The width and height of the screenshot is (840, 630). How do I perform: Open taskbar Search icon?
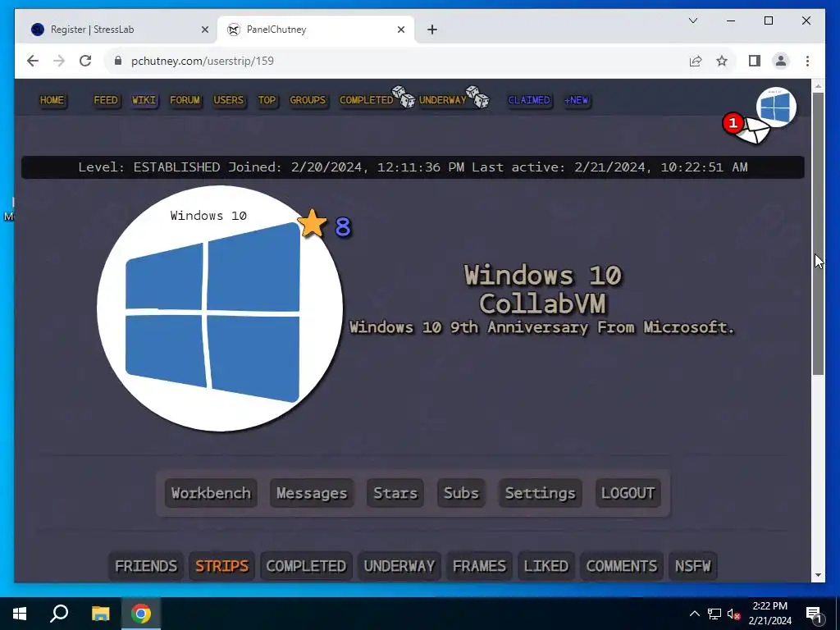tap(59, 614)
